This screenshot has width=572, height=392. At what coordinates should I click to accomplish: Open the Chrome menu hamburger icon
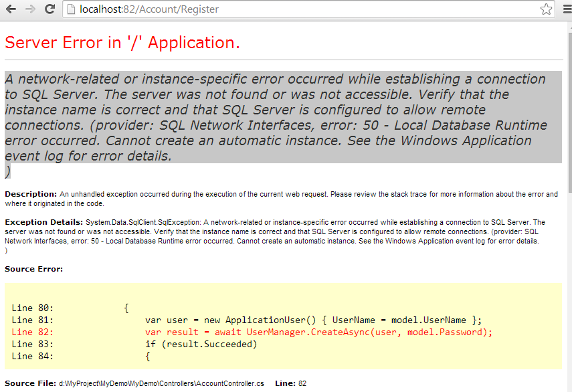tap(567, 9)
